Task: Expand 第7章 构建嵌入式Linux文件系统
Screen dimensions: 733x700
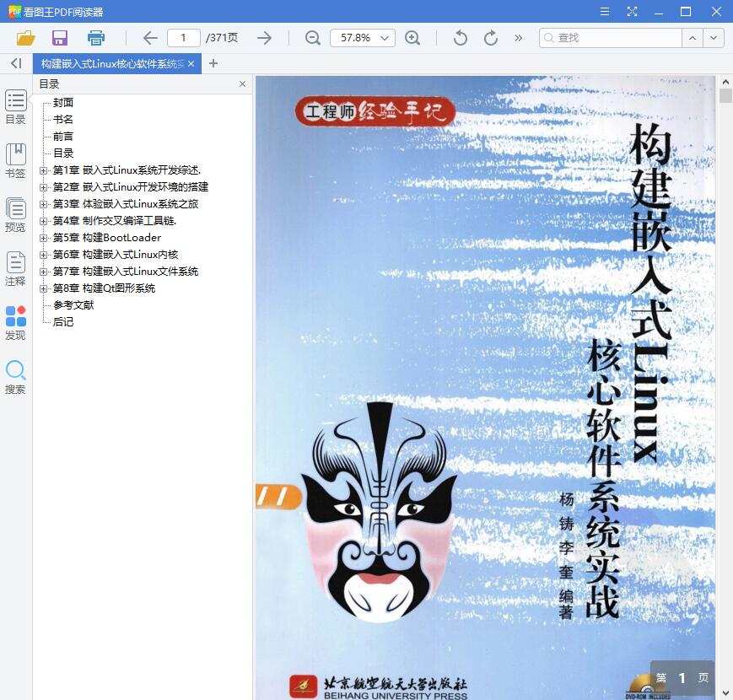Action: (x=44, y=272)
